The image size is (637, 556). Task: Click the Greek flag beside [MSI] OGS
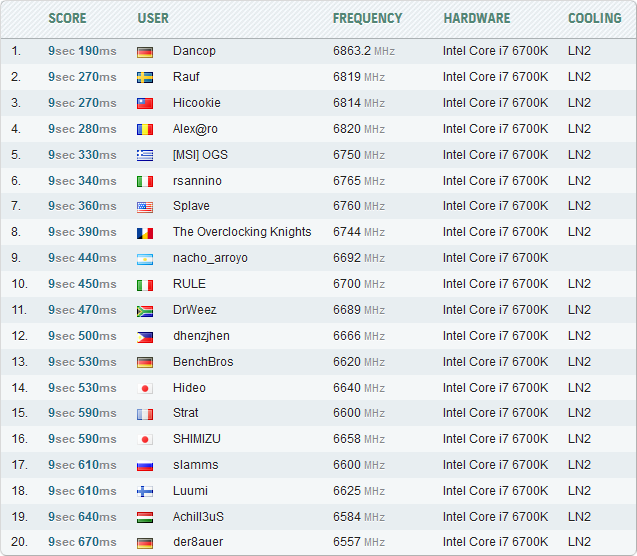(x=145, y=155)
